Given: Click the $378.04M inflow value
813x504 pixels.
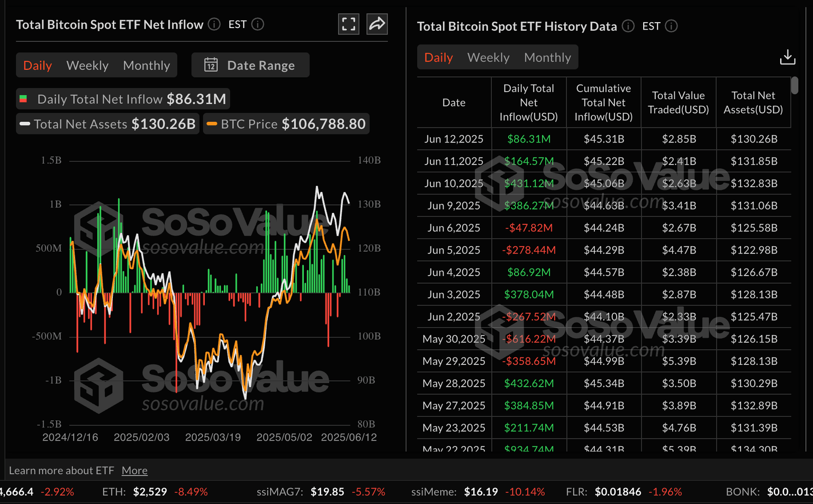Looking at the screenshot, I should 529,294.
